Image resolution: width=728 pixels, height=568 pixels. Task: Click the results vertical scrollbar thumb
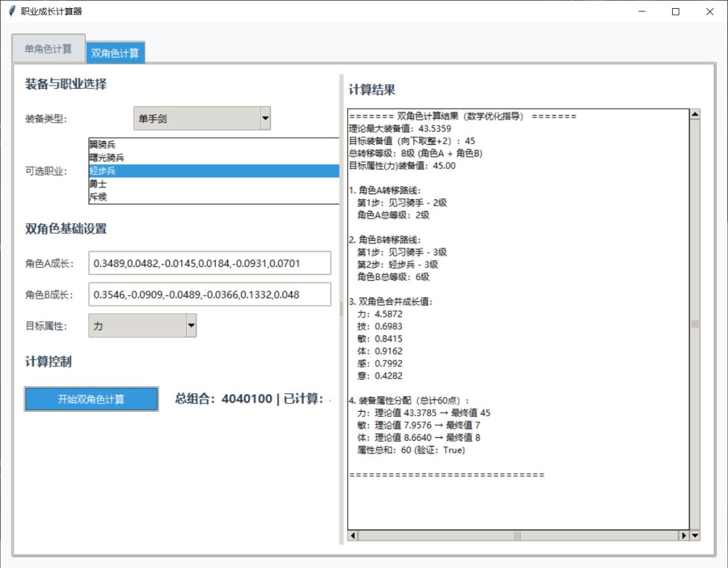point(695,324)
